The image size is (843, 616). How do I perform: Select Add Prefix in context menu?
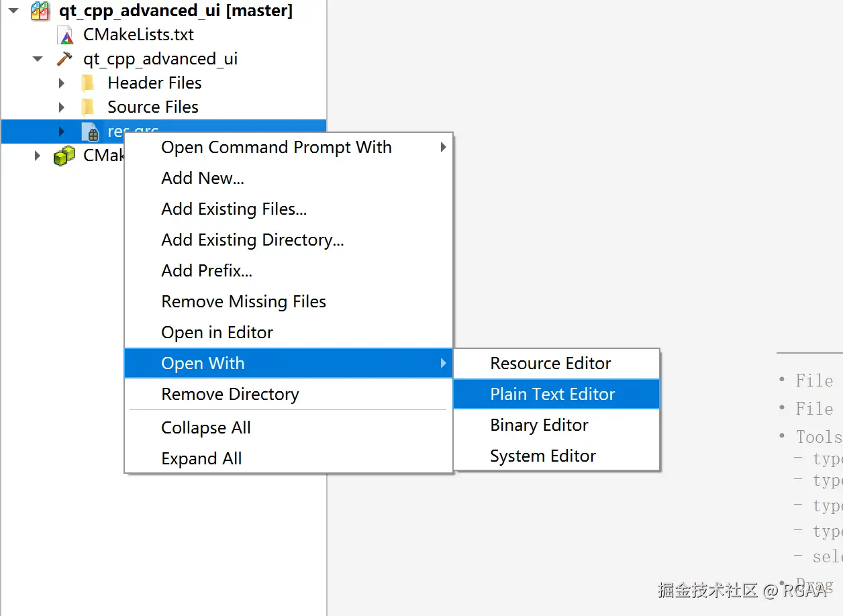[x=207, y=271]
